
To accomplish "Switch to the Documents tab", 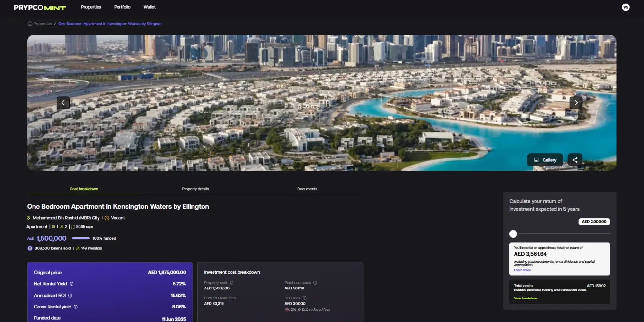I will pyautogui.click(x=307, y=189).
